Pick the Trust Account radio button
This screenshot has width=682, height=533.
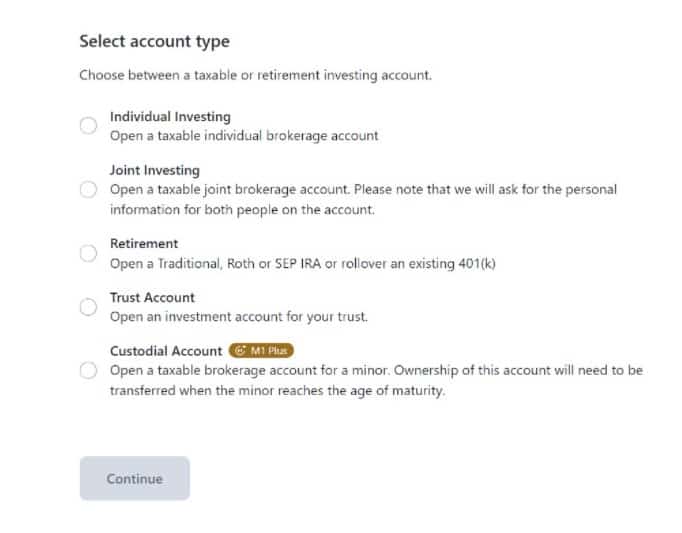tap(88, 307)
